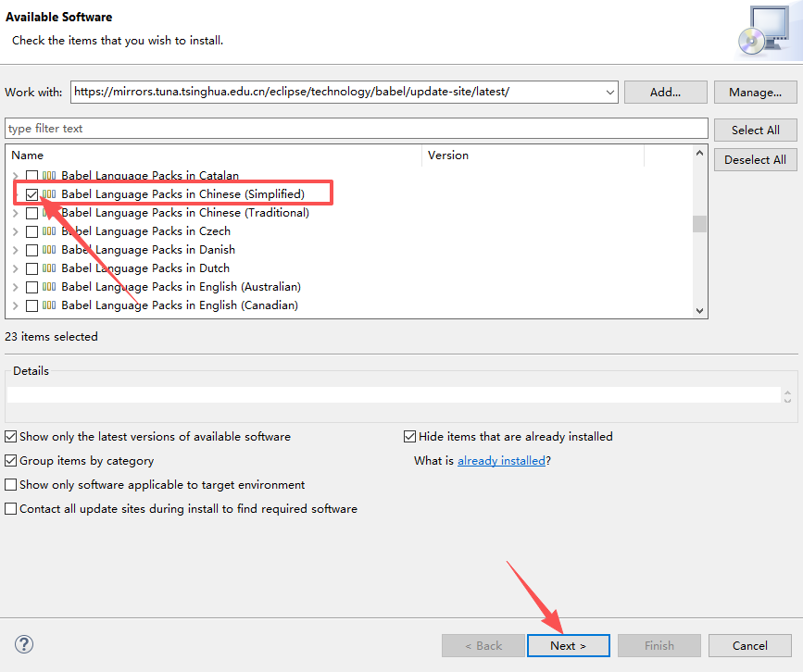Image resolution: width=803 pixels, height=672 pixels.
Task: Expand the Czech language pack tree node
Action: click(x=16, y=231)
